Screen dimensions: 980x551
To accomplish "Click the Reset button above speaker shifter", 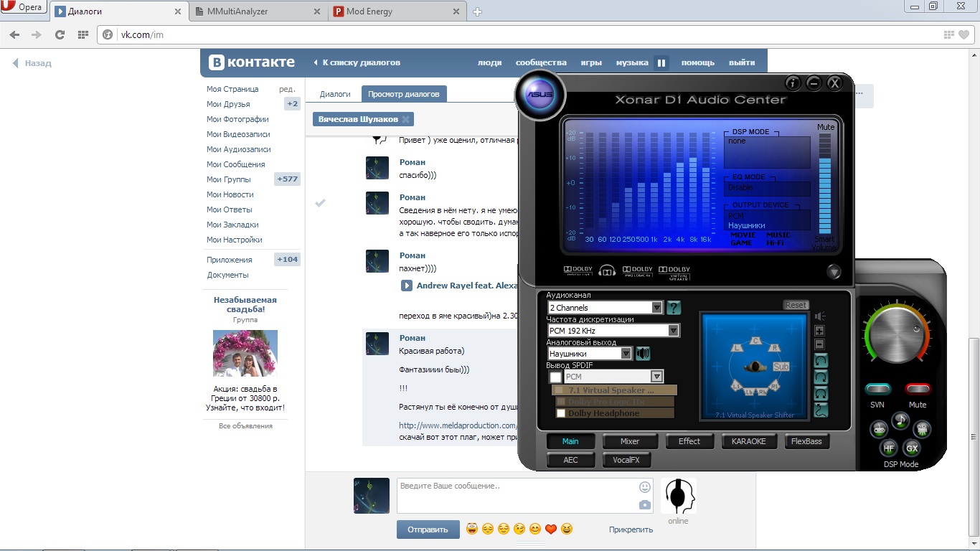I will point(796,305).
